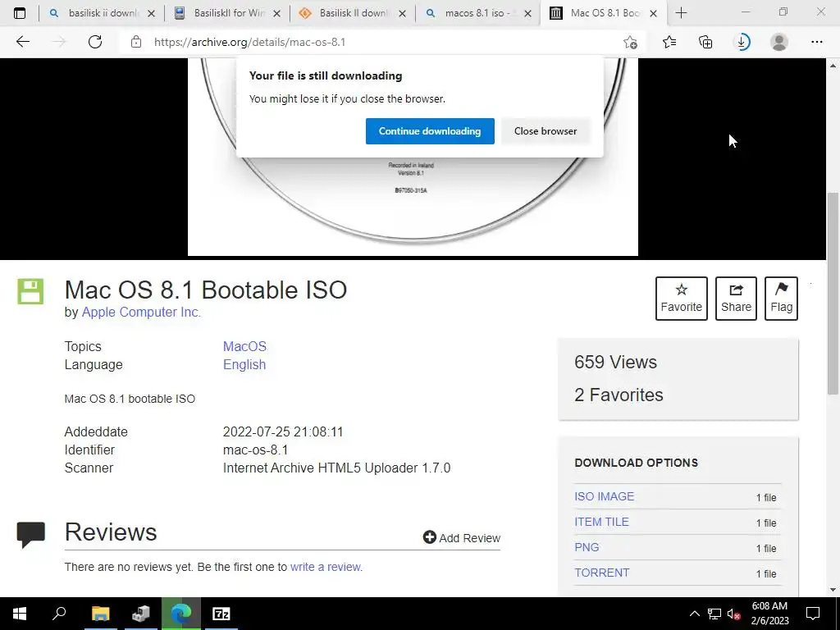
Task: Click the Microsoft Edge taskbar icon
Action: pos(181,614)
